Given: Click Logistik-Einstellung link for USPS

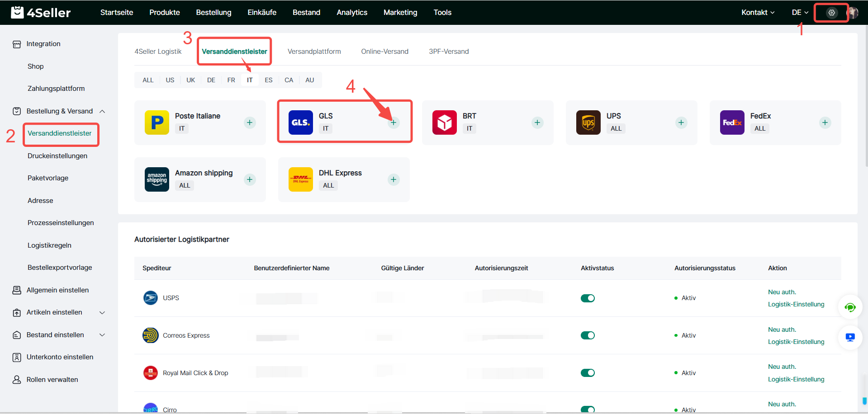Looking at the screenshot, I should pos(796,304).
